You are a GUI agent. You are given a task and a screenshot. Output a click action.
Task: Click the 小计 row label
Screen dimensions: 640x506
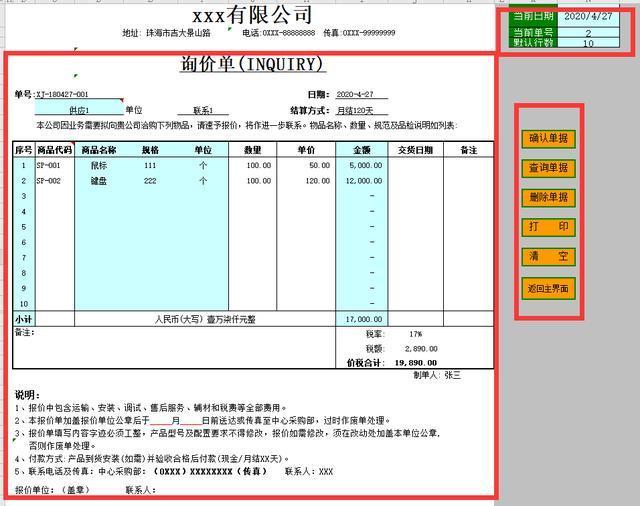24,319
